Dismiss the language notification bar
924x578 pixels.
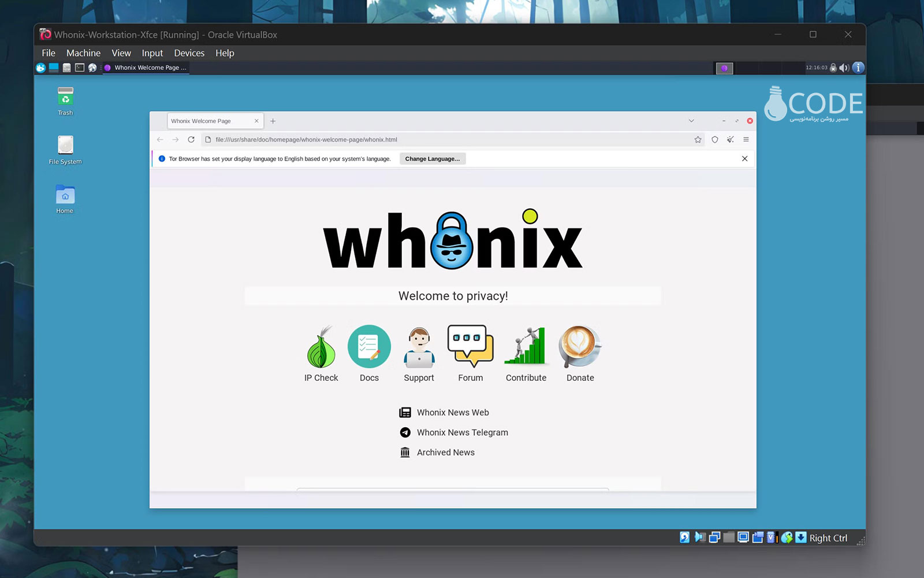point(744,158)
